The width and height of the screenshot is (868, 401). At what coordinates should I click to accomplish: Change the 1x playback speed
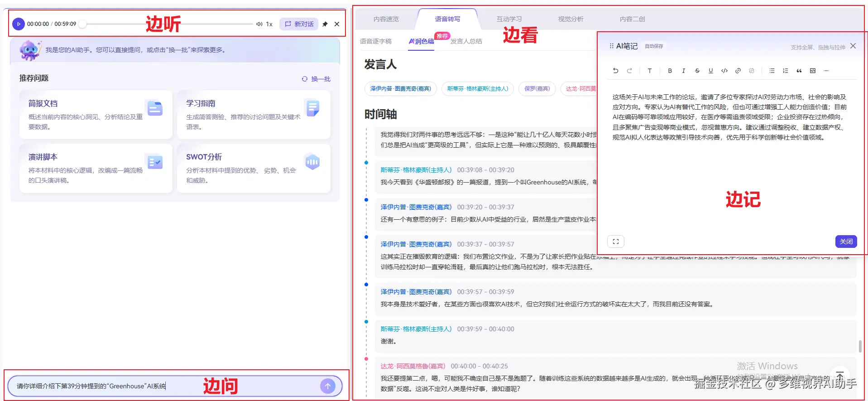pyautogui.click(x=269, y=24)
